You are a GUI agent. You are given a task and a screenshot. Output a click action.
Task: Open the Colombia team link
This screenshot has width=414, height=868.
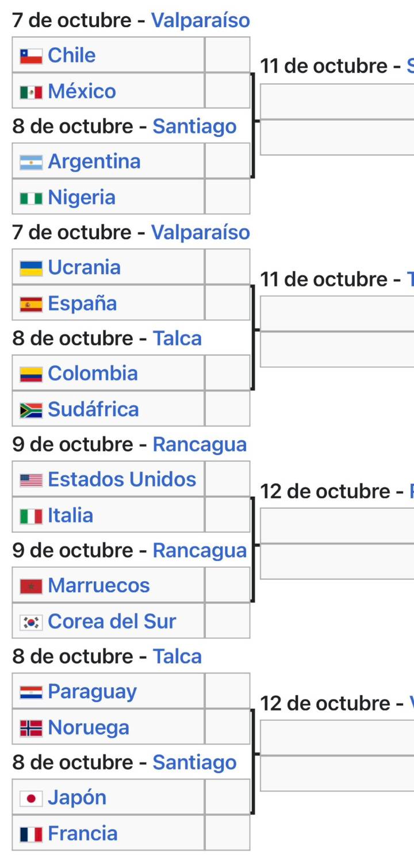coord(93,374)
